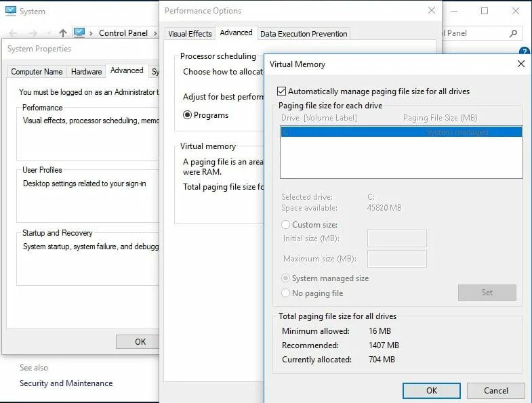Image resolution: width=532 pixels, height=403 pixels.
Task: Select Advanced tab in System Properties
Action: [x=127, y=70]
